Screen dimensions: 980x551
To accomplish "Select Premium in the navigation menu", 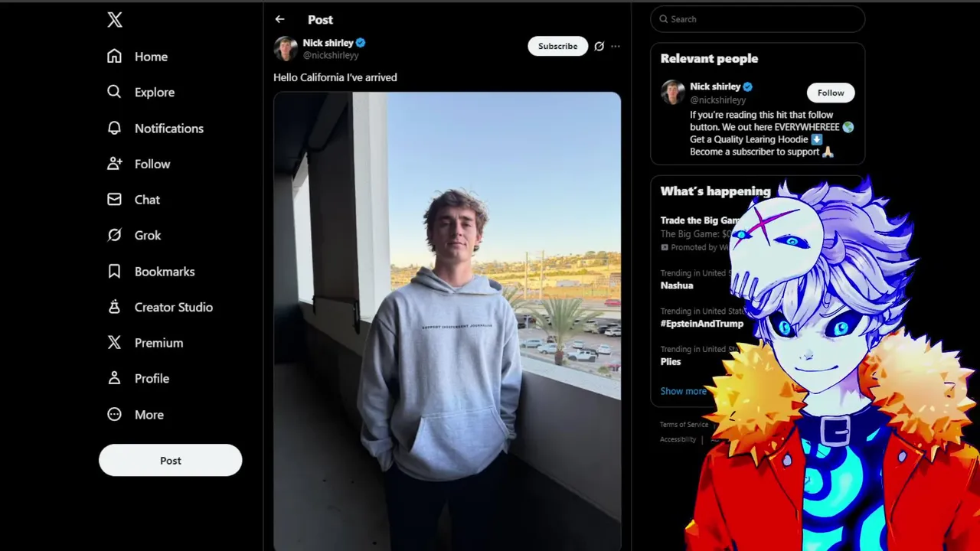I will [145, 343].
